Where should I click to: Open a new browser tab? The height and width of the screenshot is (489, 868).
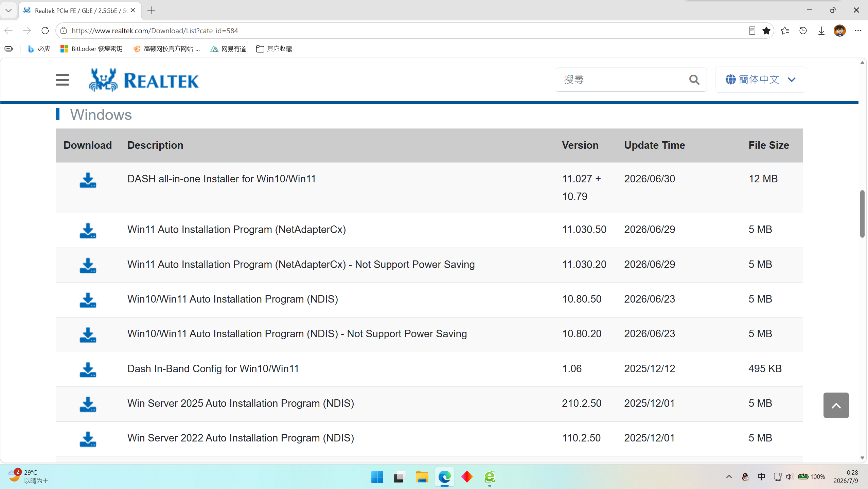click(151, 11)
